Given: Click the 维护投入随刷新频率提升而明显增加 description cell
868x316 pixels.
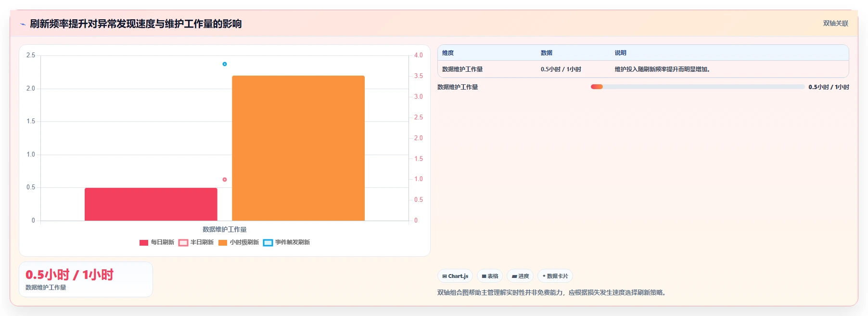Looking at the screenshot, I should [664, 69].
